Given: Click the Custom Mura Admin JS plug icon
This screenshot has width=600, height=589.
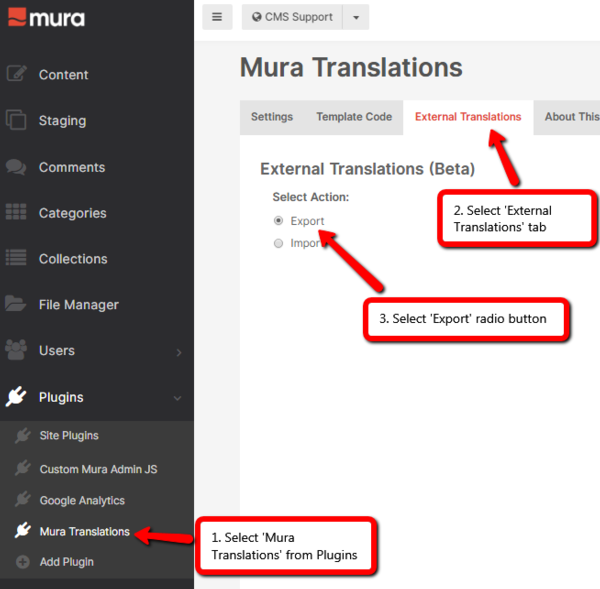Looking at the screenshot, I should (x=23, y=468).
